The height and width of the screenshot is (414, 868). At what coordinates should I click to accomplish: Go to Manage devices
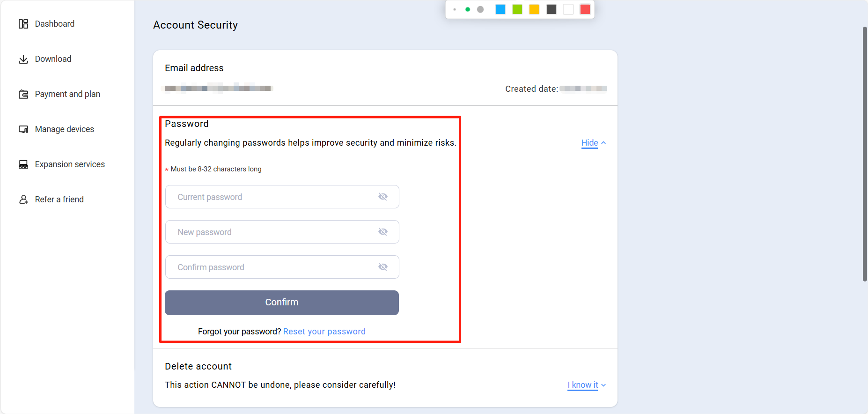coord(64,129)
